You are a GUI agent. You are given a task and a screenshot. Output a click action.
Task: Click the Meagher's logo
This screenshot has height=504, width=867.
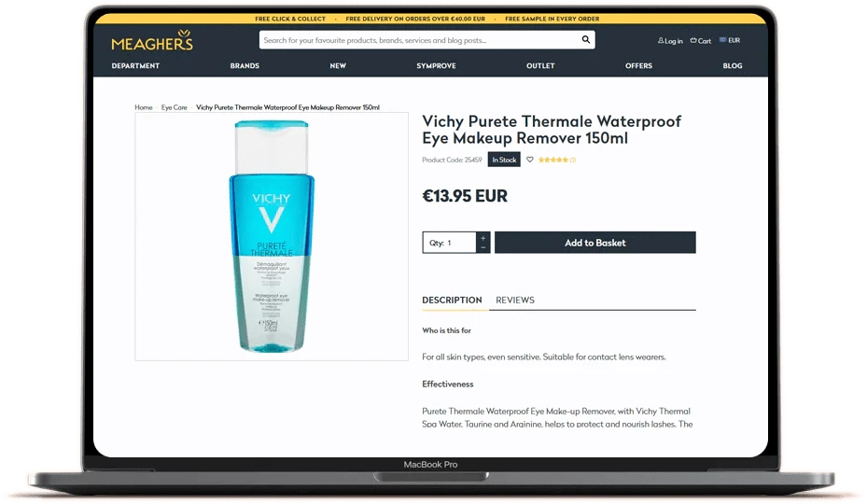152,41
